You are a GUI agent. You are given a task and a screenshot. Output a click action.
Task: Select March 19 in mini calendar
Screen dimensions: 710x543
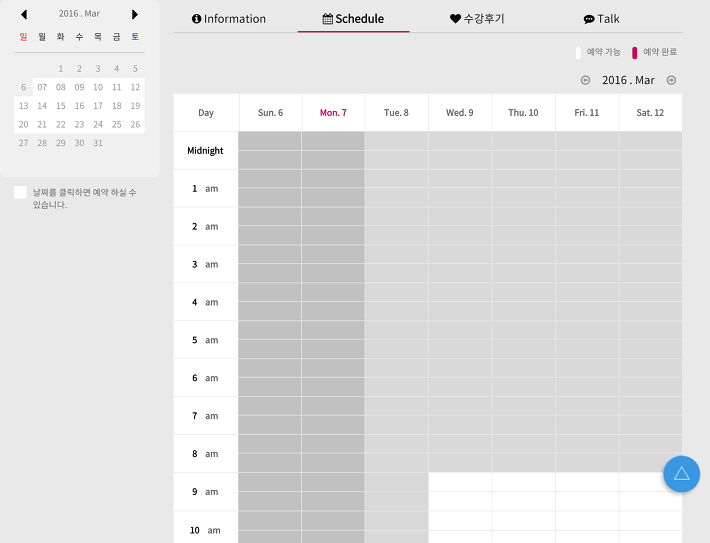[x=135, y=106]
